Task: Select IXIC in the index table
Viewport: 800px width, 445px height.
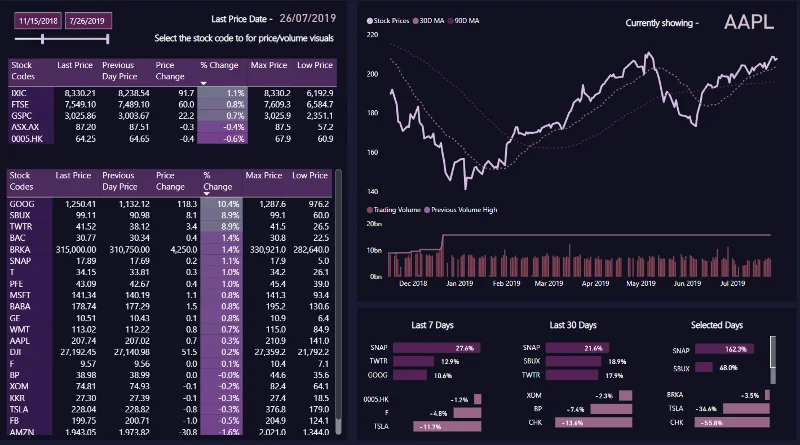Action: click(19, 93)
